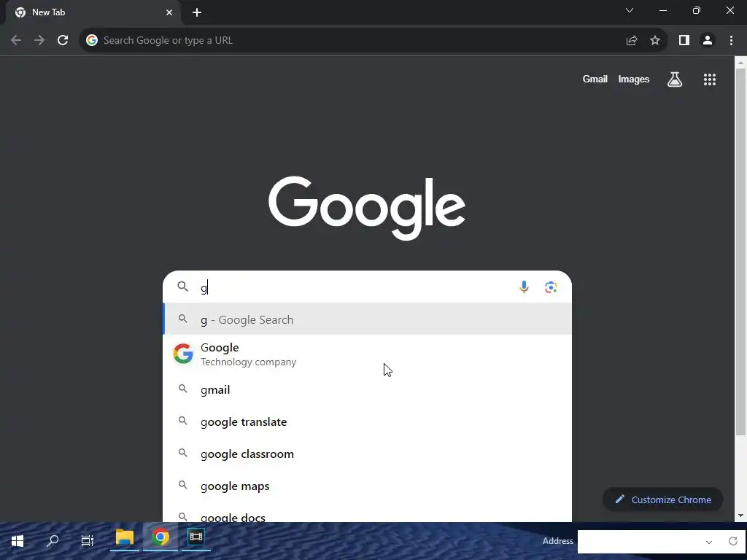Open the Images link
Viewport: 747px width, 560px height.
634,79
